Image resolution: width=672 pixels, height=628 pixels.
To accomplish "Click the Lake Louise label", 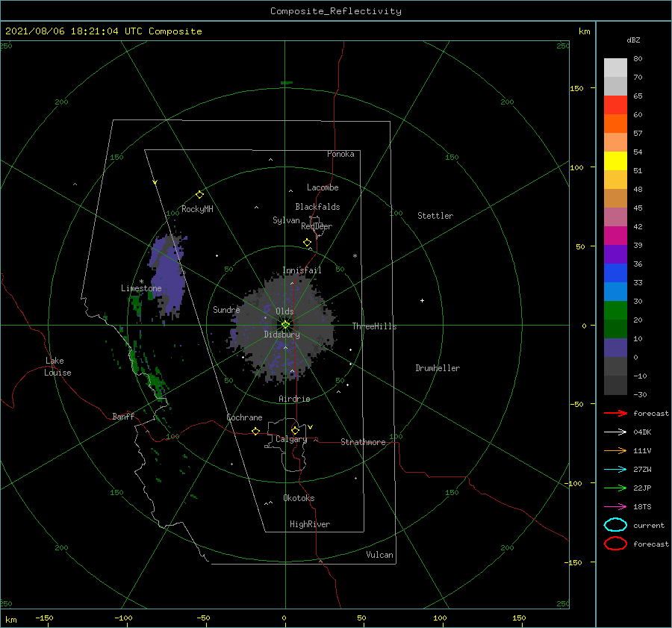I will click(57, 367).
